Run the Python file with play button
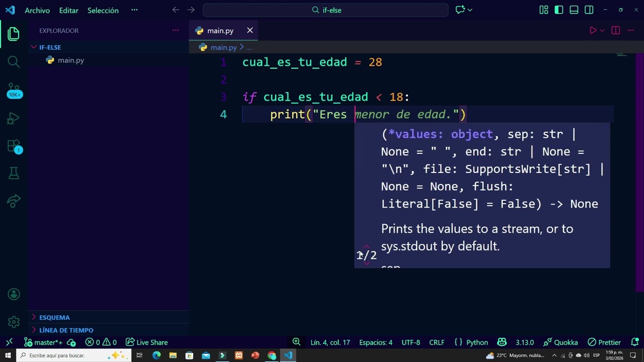Screen dimensions: 644x362 (x=593, y=31)
